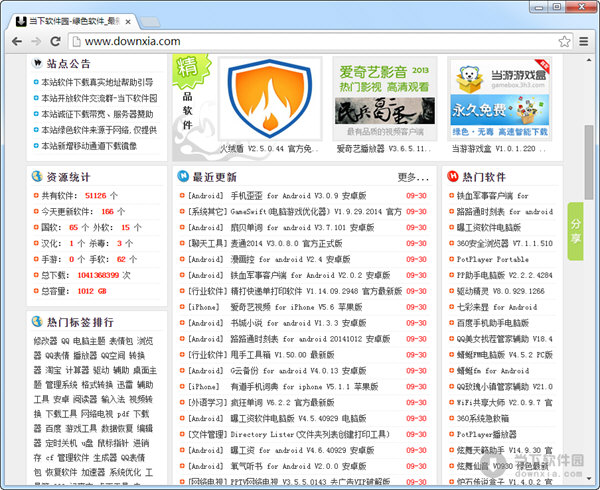Select the 当下软件园 tab
This screenshot has height=490, width=600.
click(73, 21)
